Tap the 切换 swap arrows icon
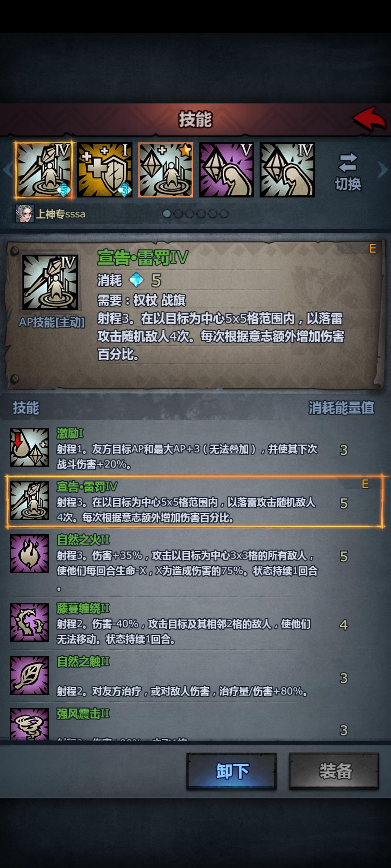Image resolution: width=391 pixels, height=868 pixels. point(348,162)
